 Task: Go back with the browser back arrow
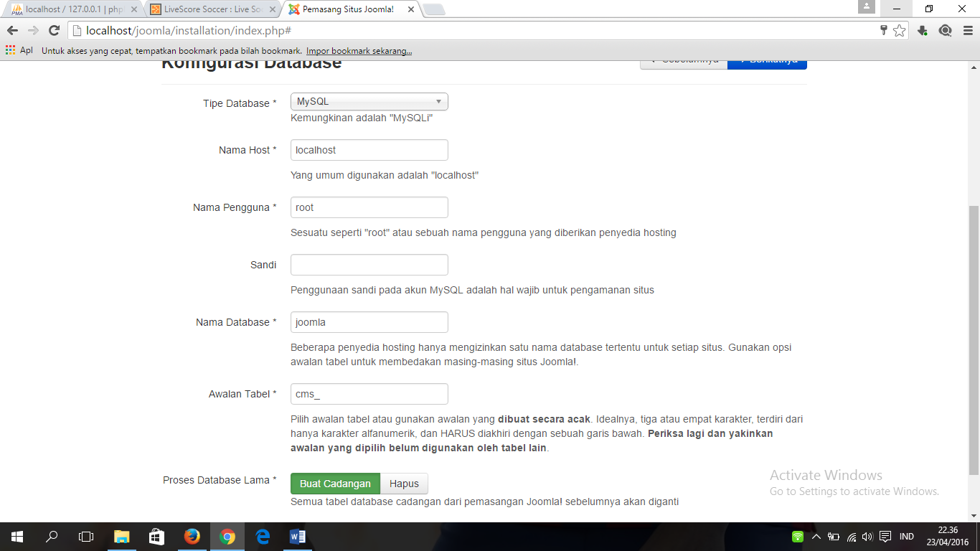pyautogui.click(x=12, y=31)
